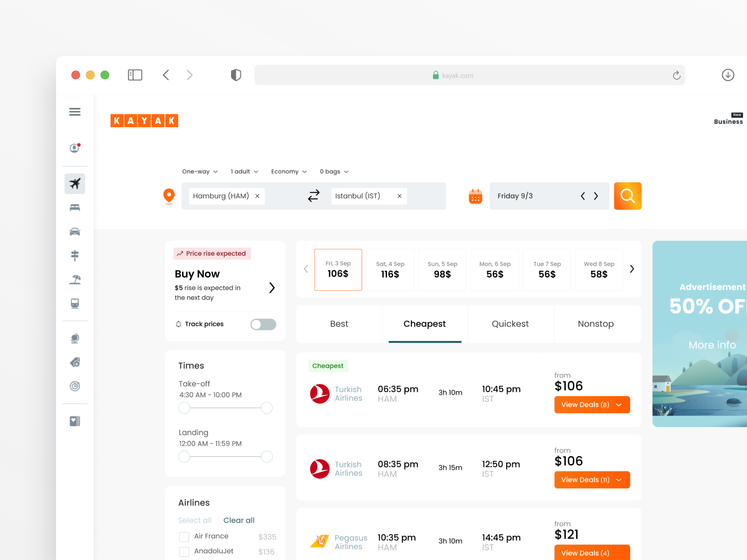Click the orange location pin icon
Image resolution: width=747 pixels, height=560 pixels.
(169, 196)
